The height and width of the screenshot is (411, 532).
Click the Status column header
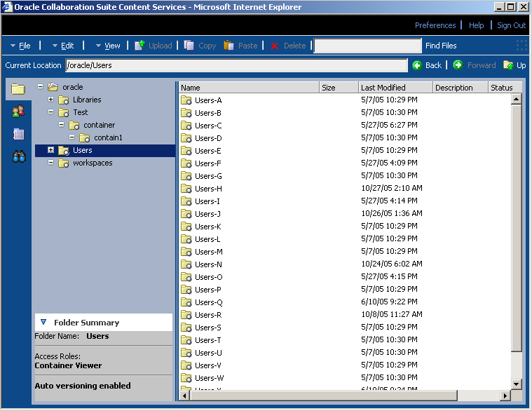[505, 88]
